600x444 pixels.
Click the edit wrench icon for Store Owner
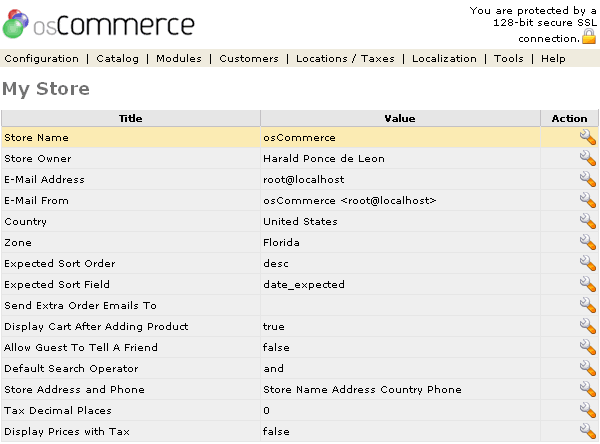(588, 158)
